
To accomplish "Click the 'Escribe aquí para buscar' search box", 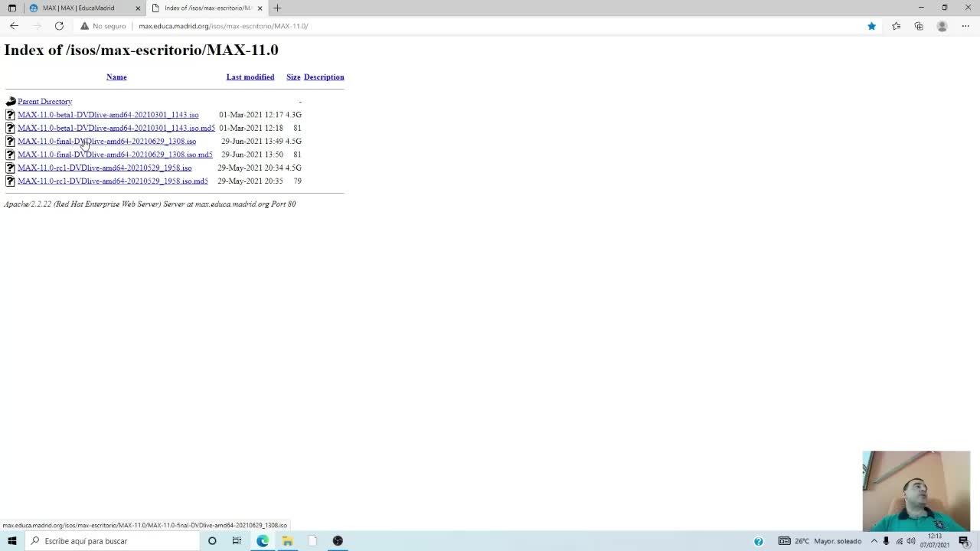I will pos(112,541).
